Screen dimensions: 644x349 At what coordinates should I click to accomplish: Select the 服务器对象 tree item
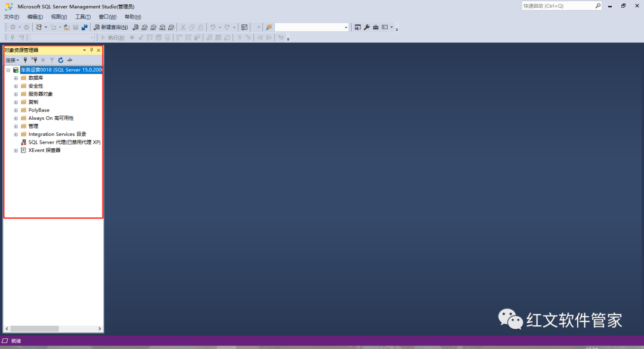click(x=41, y=94)
